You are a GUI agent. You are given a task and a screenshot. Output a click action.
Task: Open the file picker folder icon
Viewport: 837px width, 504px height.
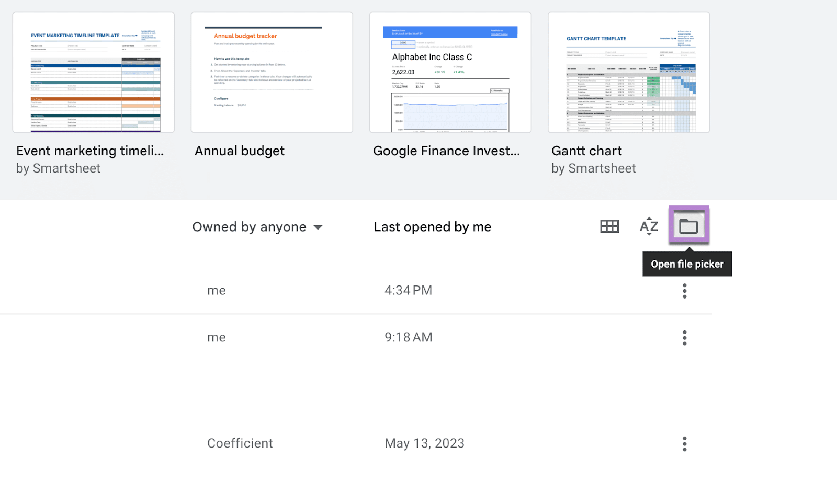pyautogui.click(x=688, y=226)
